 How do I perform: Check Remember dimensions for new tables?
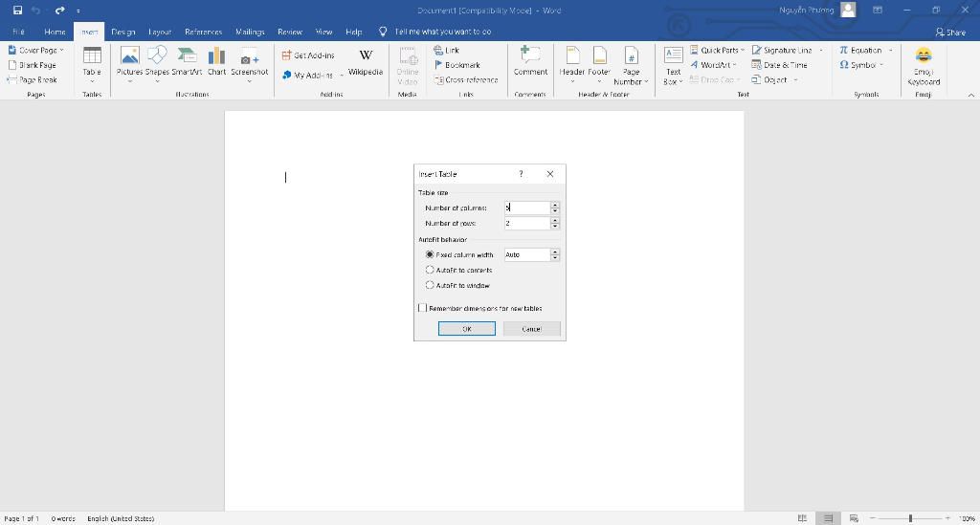480,308
